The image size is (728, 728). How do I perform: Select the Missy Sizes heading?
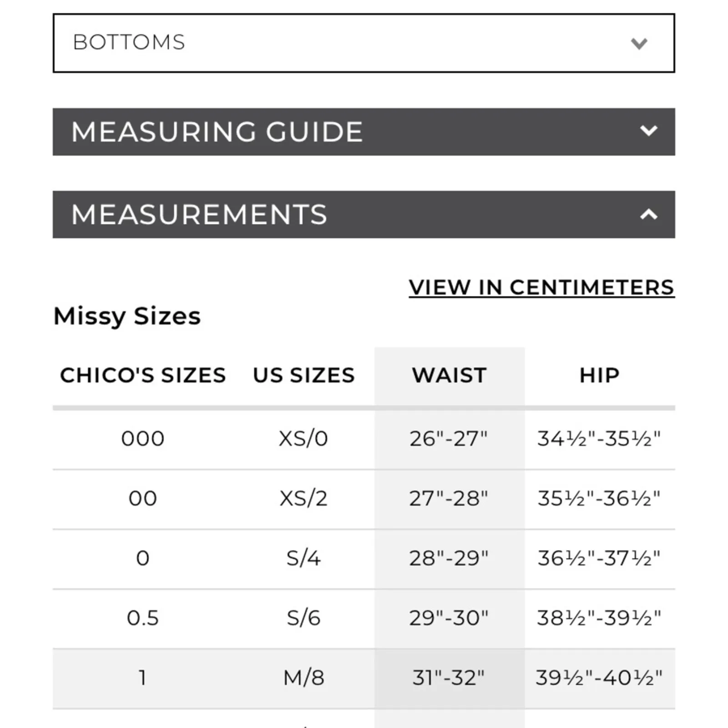click(127, 316)
